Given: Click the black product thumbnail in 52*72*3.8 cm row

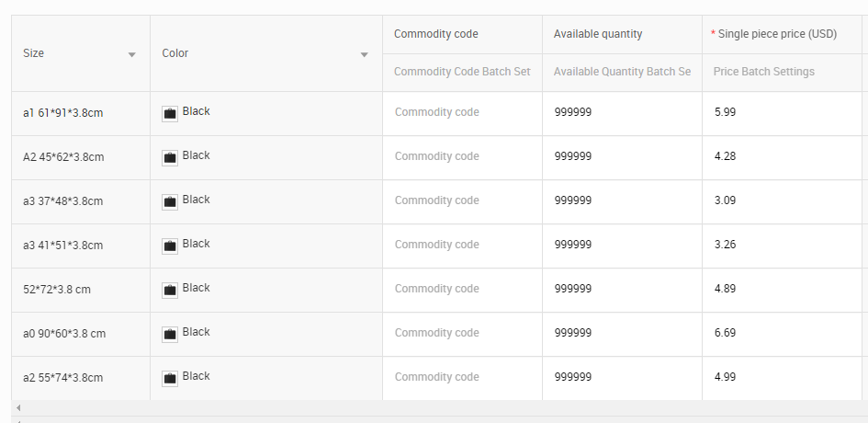Looking at the screenshot, I should coord(170,290).
